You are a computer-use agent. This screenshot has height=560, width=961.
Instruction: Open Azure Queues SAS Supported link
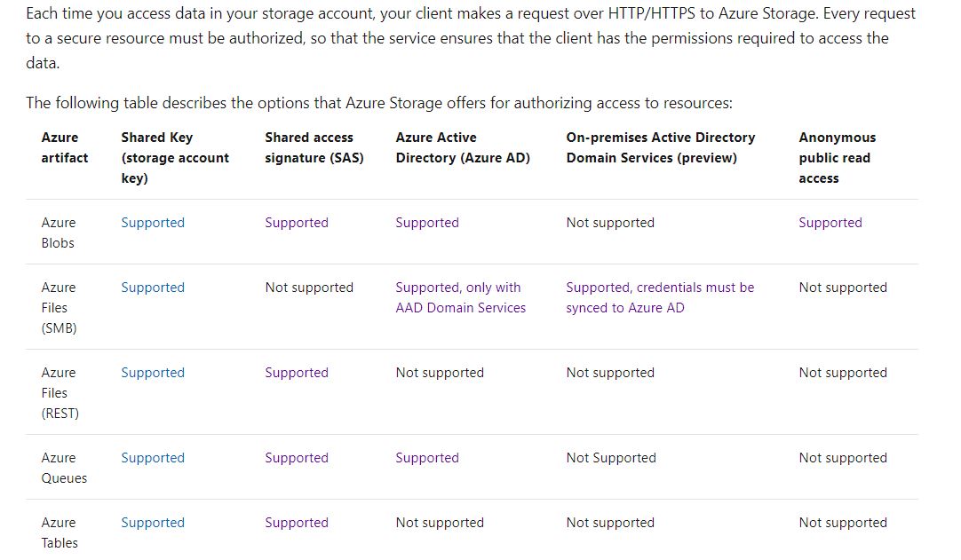[297, 458]
